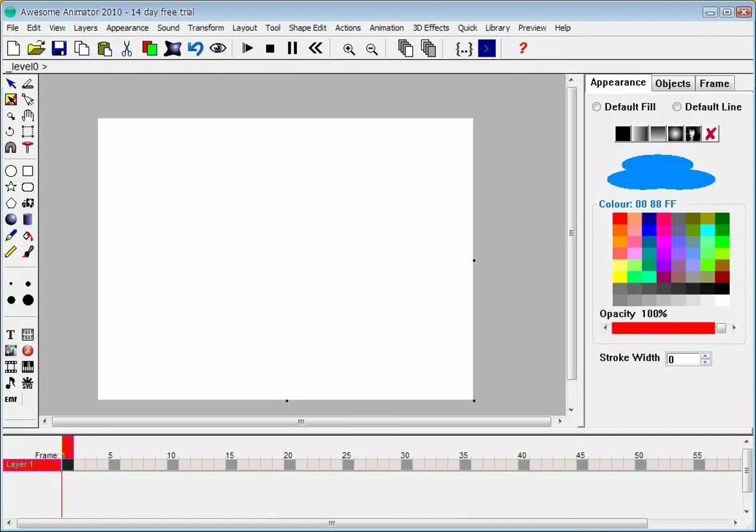This screenshot has height=532, width=756.
Task: Click the EMF import tool
Action: click(x=11, y=400)
